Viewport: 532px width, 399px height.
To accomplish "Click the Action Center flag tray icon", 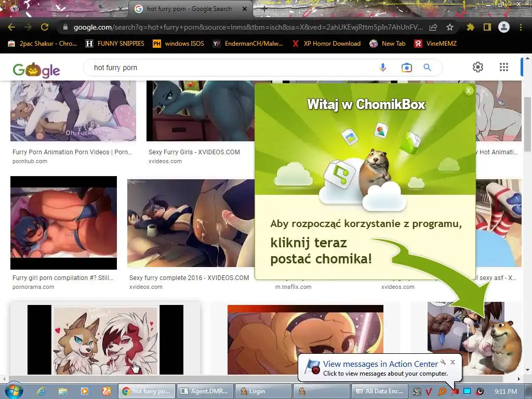I will (x=455, y=392).
